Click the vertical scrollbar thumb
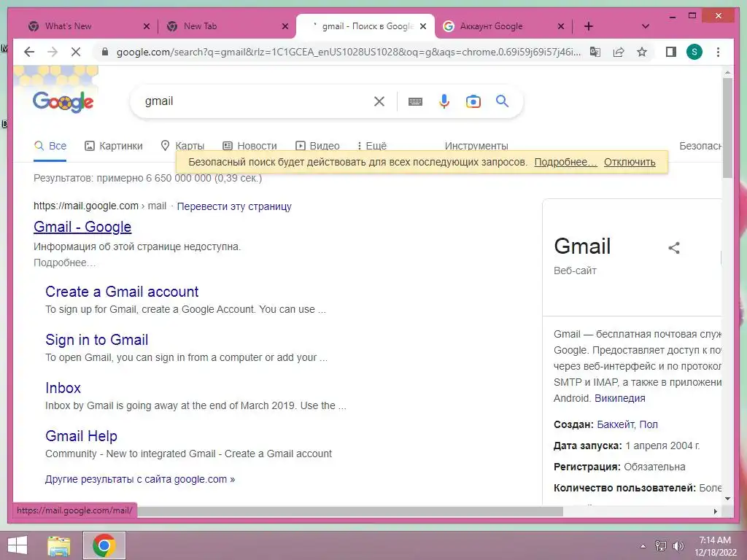747x560 pixels. pos(727,128)
